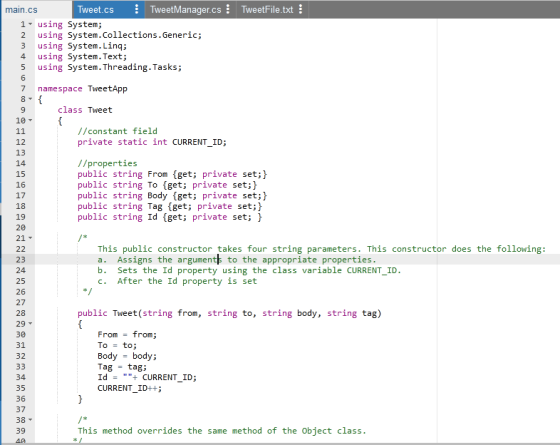
Task: Collapse the class block at line 10
Action: pos(30,120)
